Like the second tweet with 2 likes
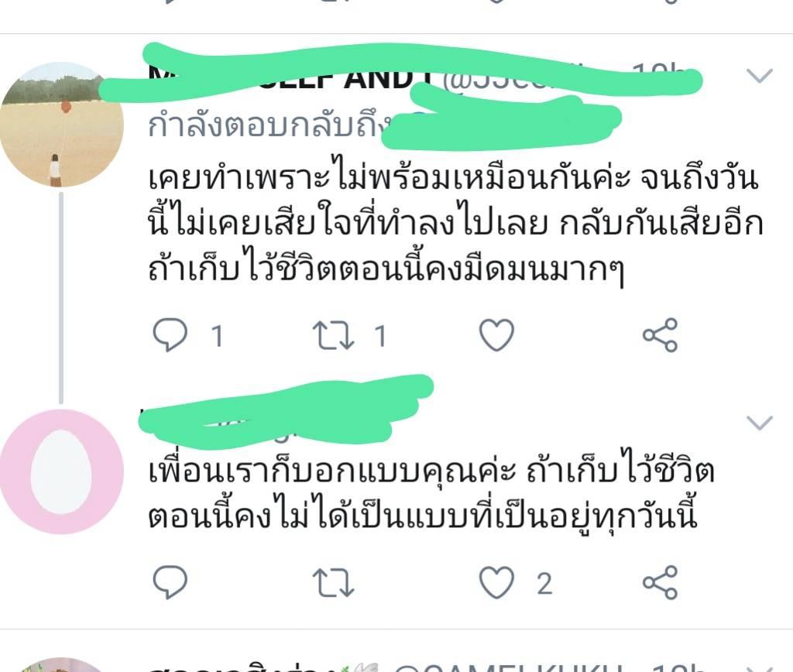This screenshot has height=672, width=793. click(x=496, y=582)
